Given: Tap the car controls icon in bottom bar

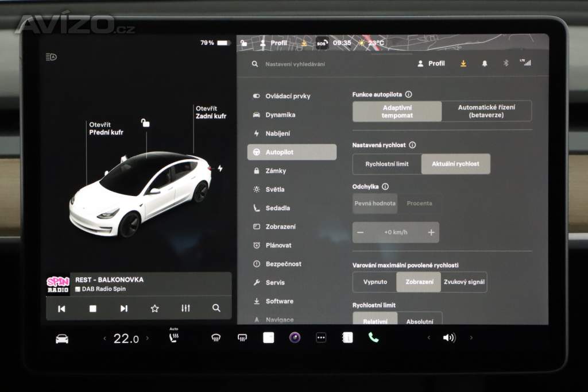Looking at the screenshot, I should pos(62,339).
